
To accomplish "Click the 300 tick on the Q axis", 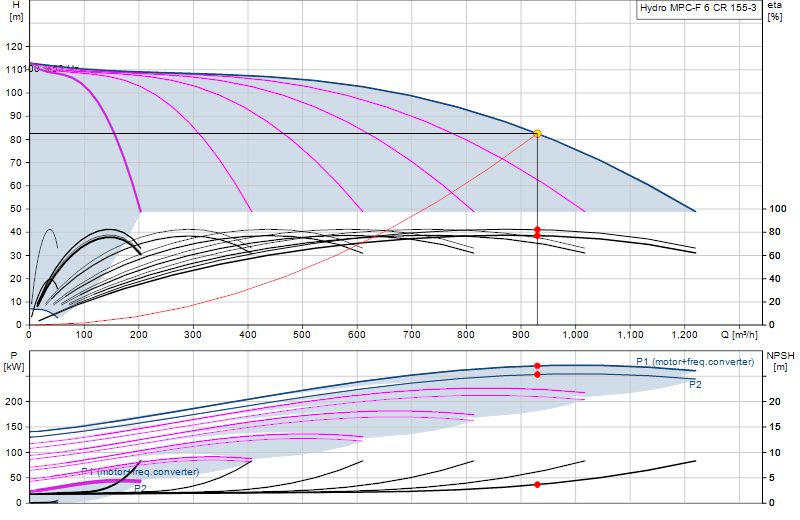I will point(193,335).
